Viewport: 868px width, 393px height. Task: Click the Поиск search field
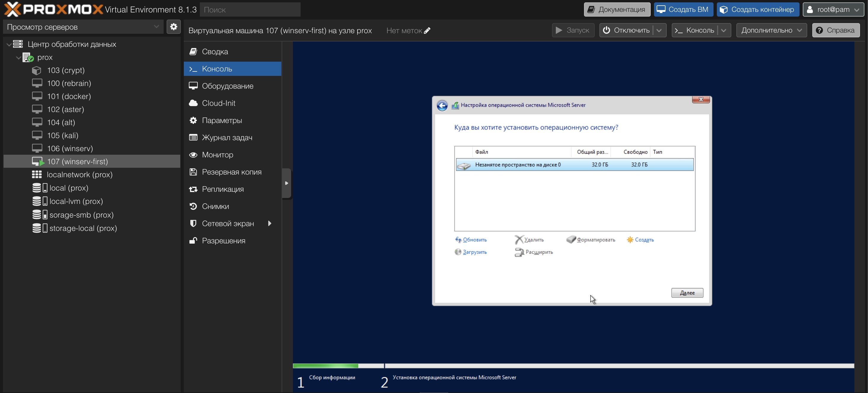click(x=250, y=9)
